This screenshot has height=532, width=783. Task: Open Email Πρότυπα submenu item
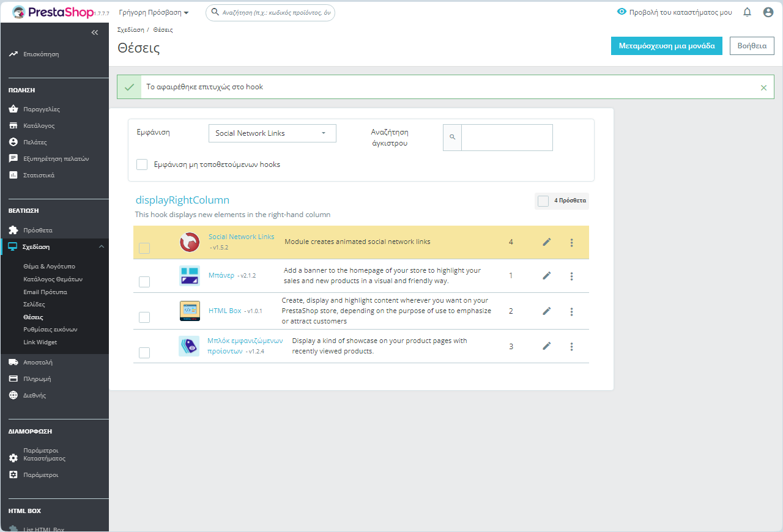pyautogui.click(x=45, y=292)
